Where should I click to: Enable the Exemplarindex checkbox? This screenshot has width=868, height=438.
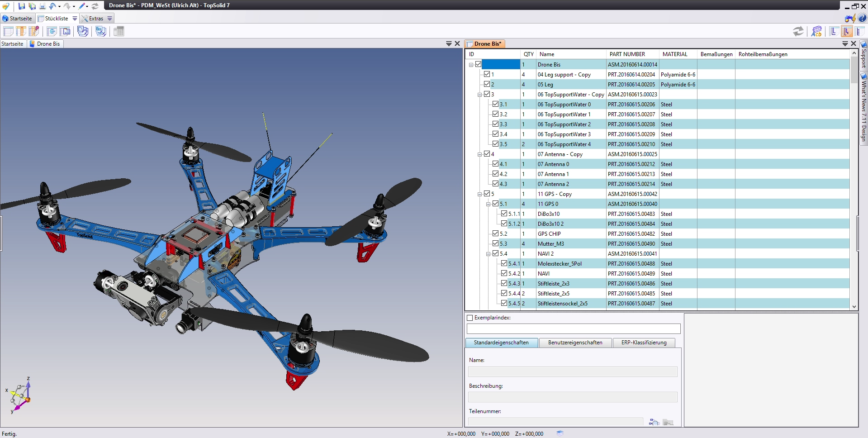pos(470,318)
